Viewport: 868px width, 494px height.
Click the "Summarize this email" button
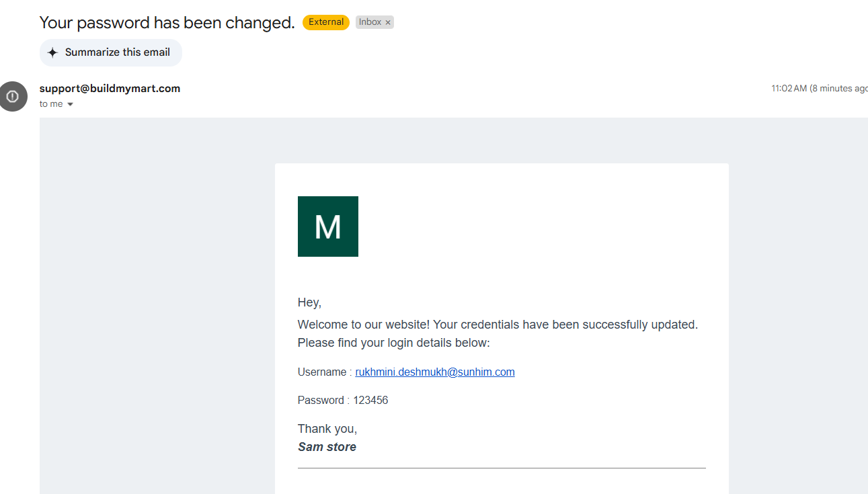111,52
